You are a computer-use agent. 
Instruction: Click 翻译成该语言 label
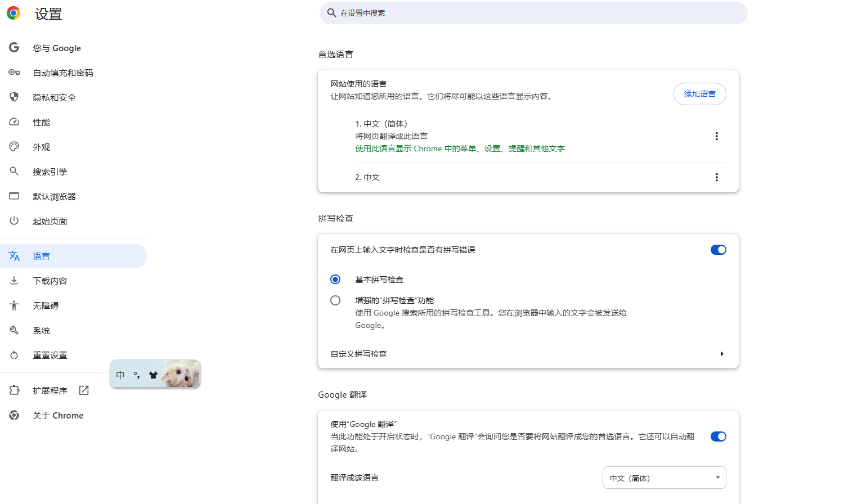354,478
